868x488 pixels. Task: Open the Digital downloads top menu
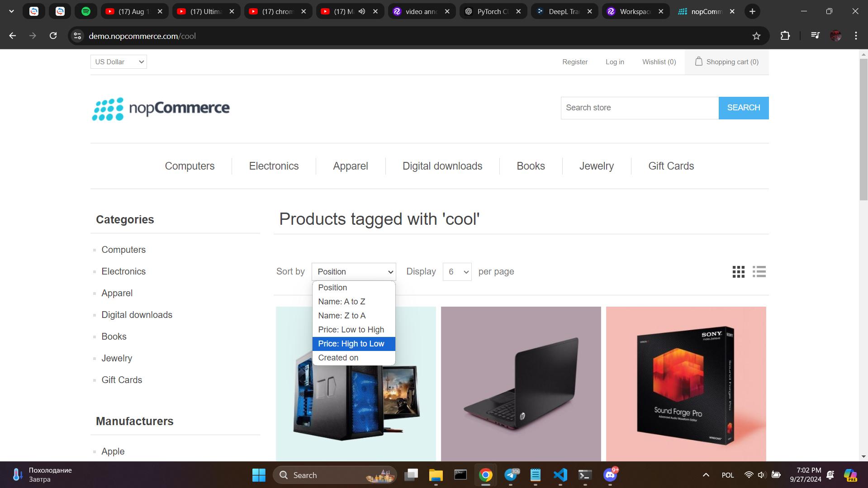[x=442, y=166]
